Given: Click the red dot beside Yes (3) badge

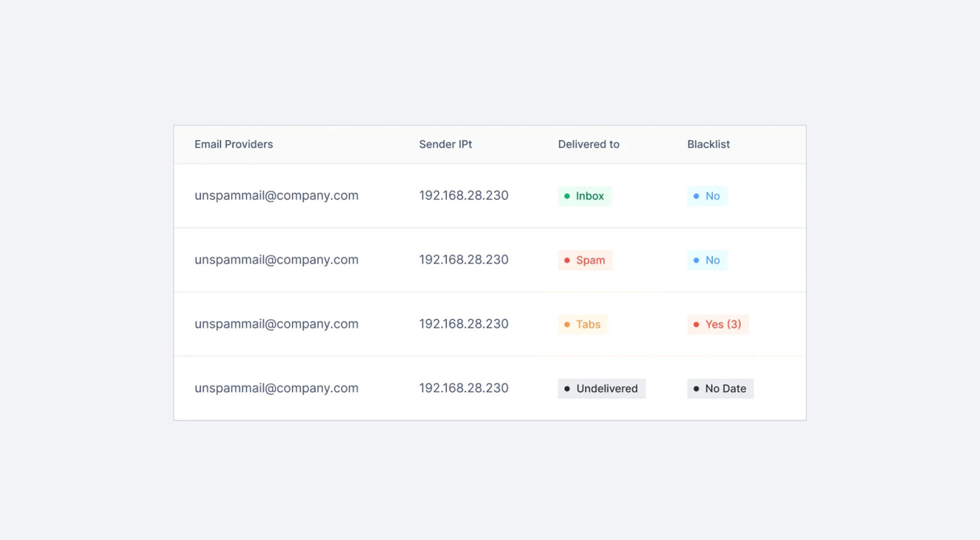Looking at the screenshot, I should (x=696, y=325).
